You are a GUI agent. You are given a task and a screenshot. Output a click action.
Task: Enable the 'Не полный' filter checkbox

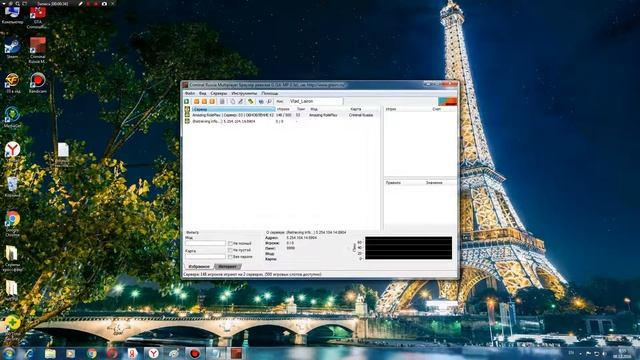[230, 244]
